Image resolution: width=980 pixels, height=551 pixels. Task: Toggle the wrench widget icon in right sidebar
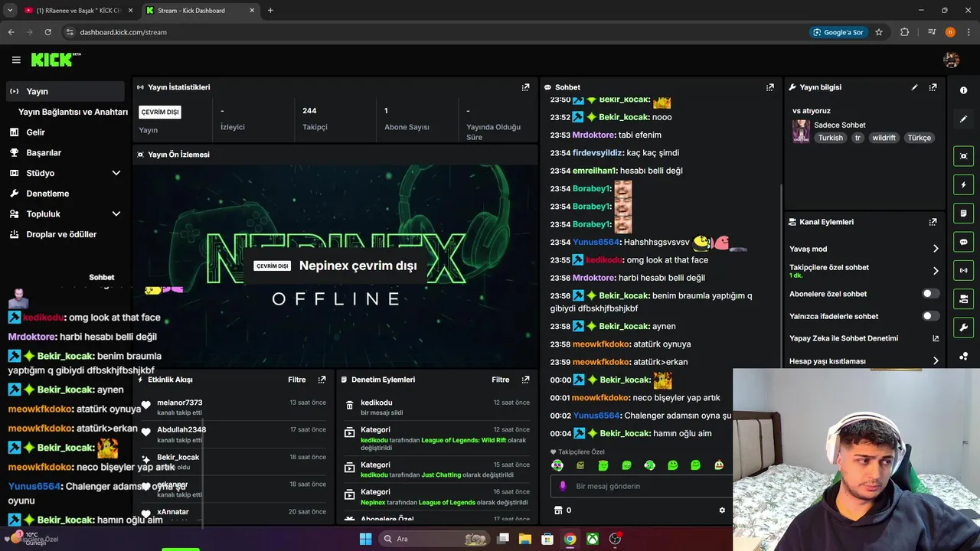(x=963, y=328)
